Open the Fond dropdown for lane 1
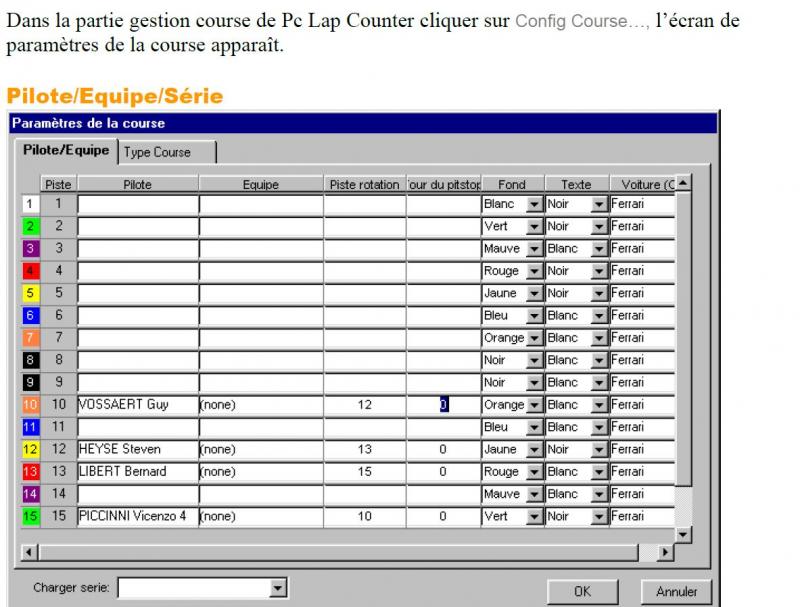Viewport: 800px width, 607px height. [533, 204]
